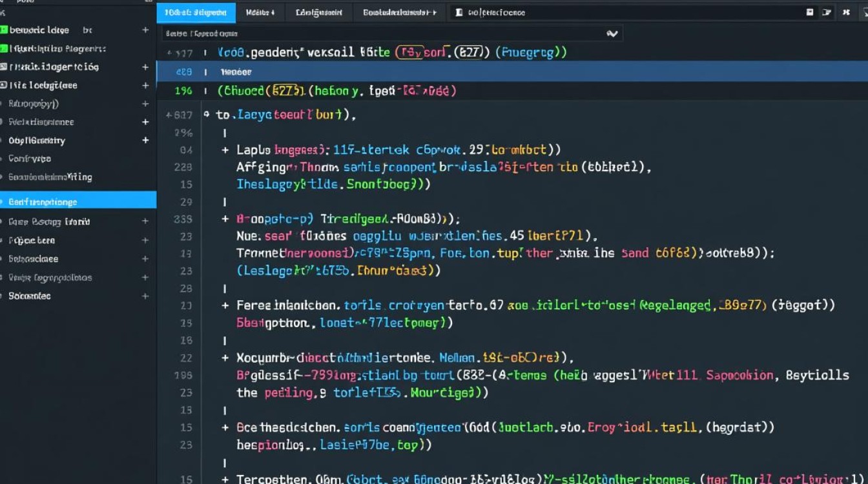This screenshot has height=484, width=868.
Task: Expand the code block at line 04 'Laplo'
Action: pyautogui.click(x=225, y=150)
